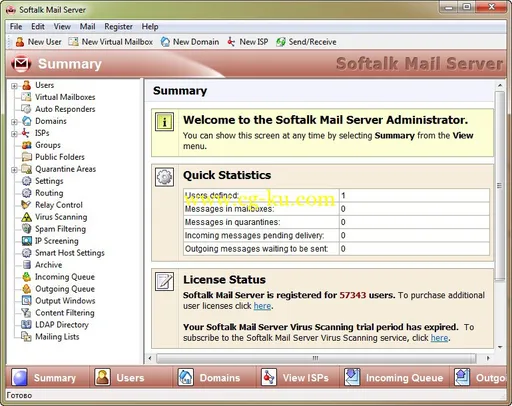Follow the 'here' link for Virus Scanning subscription

pyautogui.click(x=439, y=338)
